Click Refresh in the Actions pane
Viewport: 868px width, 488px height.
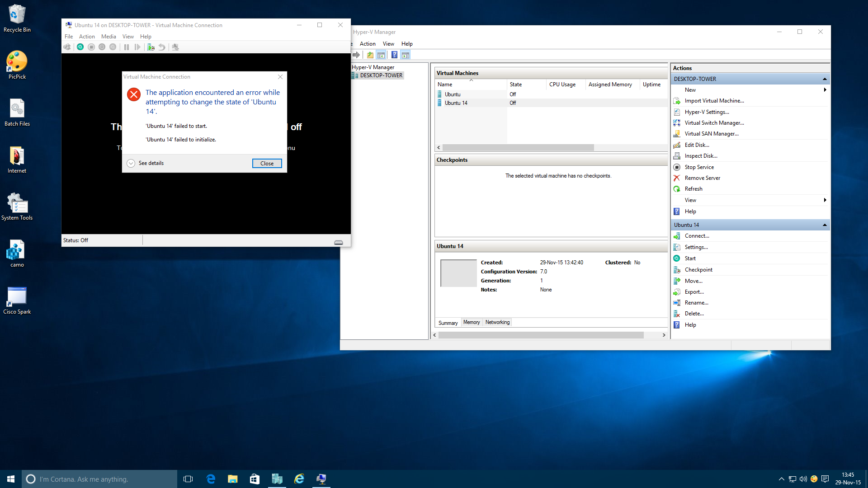[693, 189]
